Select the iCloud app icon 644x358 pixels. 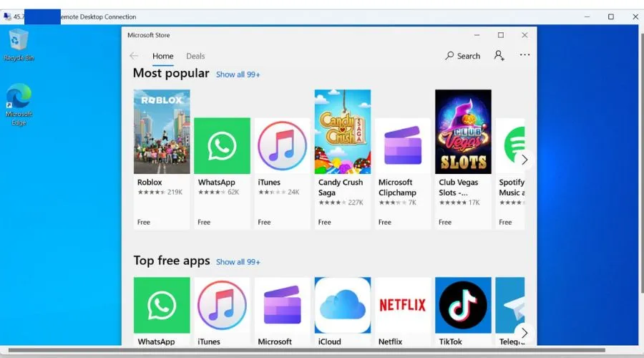(x=343, y=305)
